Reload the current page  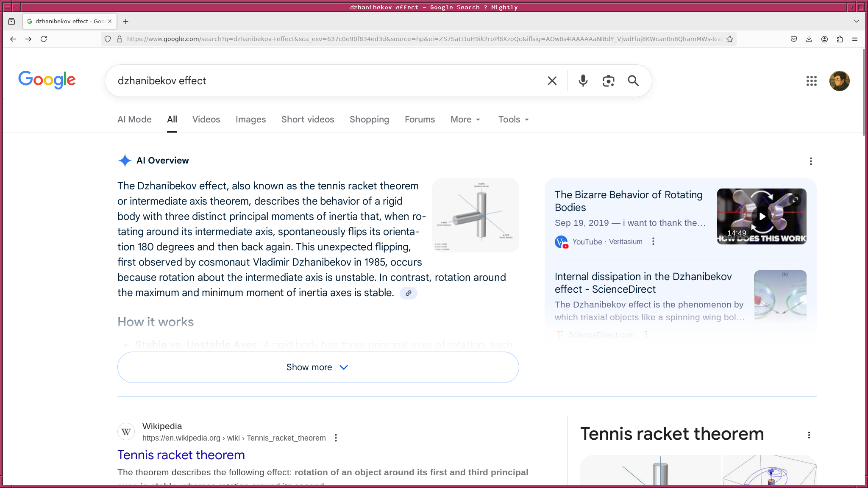click(x=44, y=39)
